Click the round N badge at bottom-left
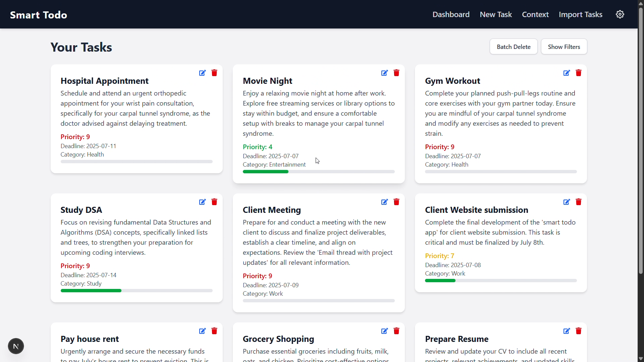Screen dimensions: 644x362 pos(16,346)
